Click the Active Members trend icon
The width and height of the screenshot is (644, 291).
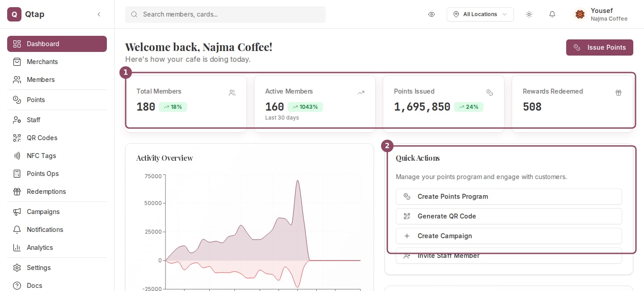(361, 93)
